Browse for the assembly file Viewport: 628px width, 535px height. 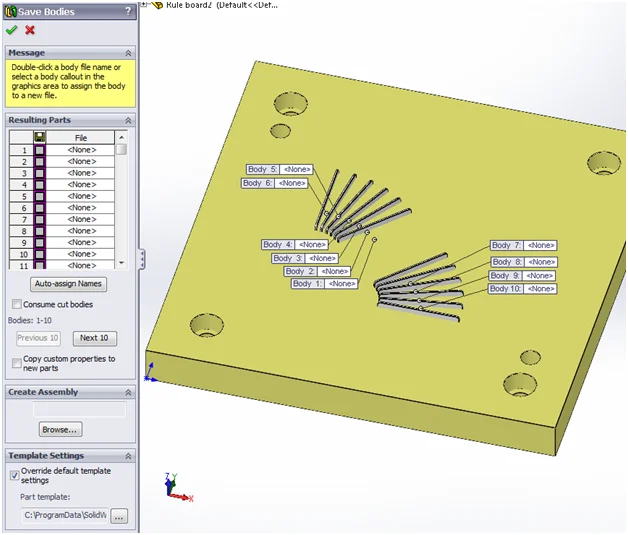click(60, 429)
